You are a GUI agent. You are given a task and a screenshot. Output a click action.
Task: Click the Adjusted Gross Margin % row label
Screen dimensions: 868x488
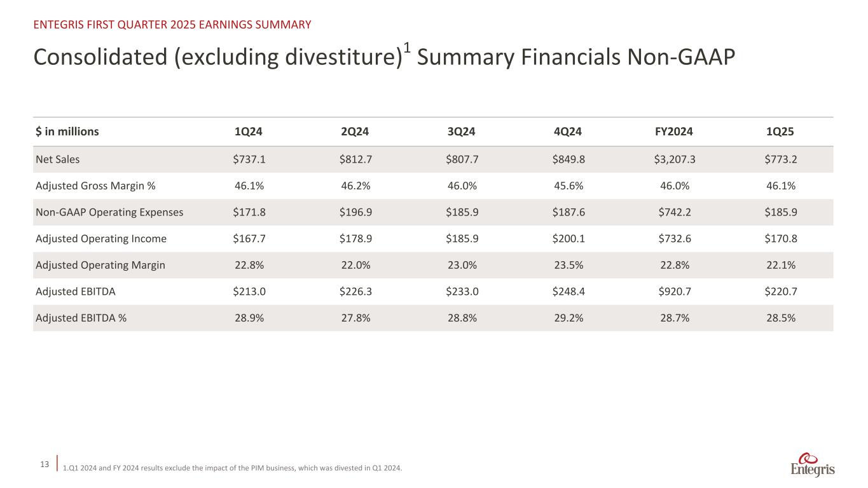95,186
